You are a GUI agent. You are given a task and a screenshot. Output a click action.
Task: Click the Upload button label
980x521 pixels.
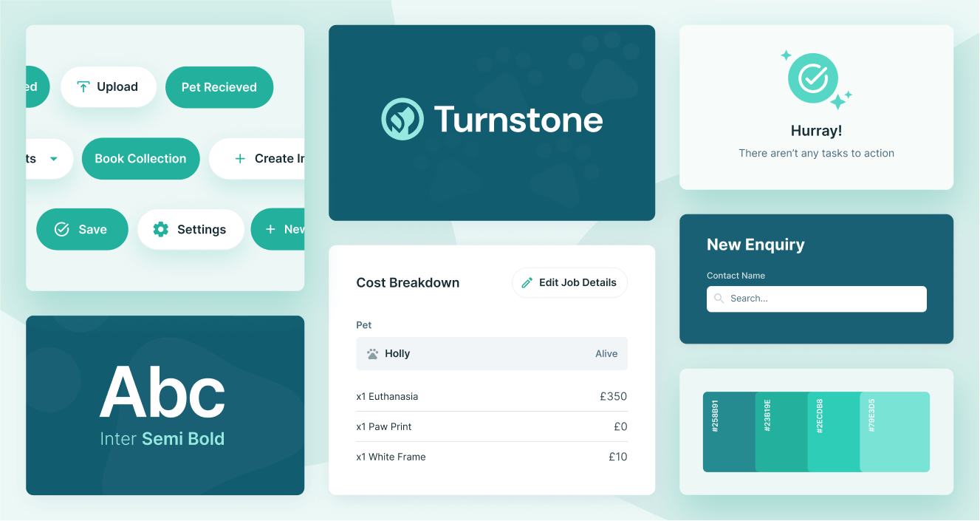117,87
